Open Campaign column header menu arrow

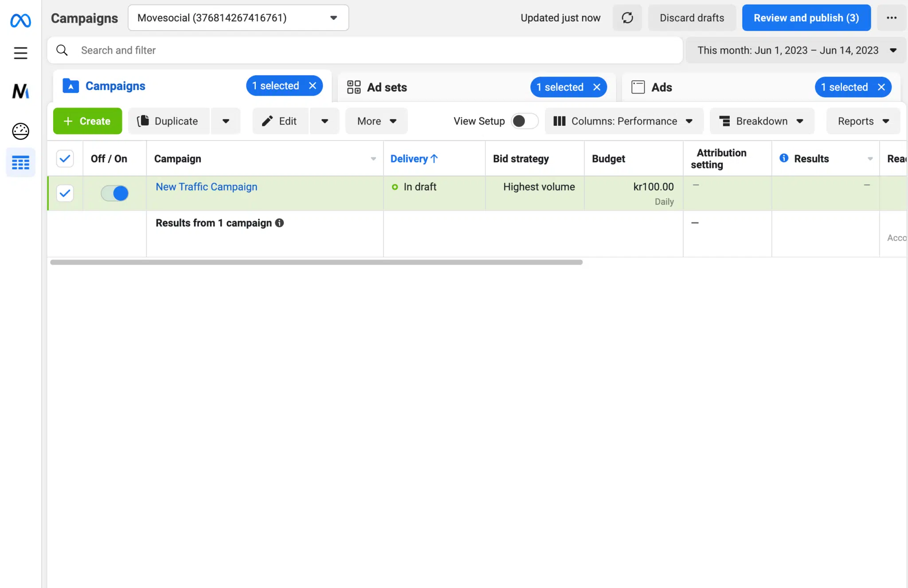tap(373, 159)
